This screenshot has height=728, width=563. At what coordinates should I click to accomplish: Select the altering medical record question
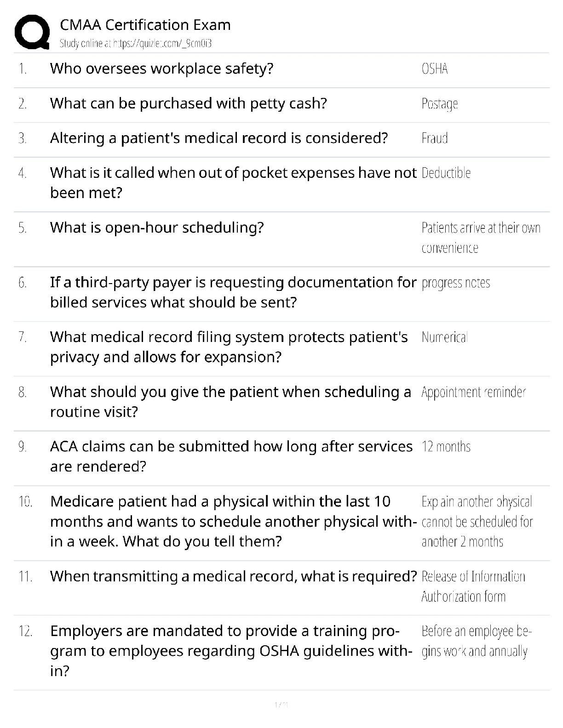click(x=219, y=138)
